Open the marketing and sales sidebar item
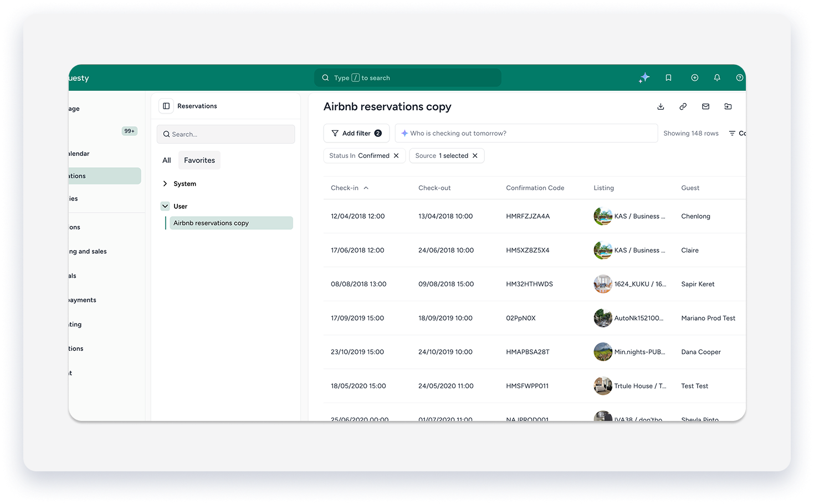The image size is (814, 504). click(88, 251)
